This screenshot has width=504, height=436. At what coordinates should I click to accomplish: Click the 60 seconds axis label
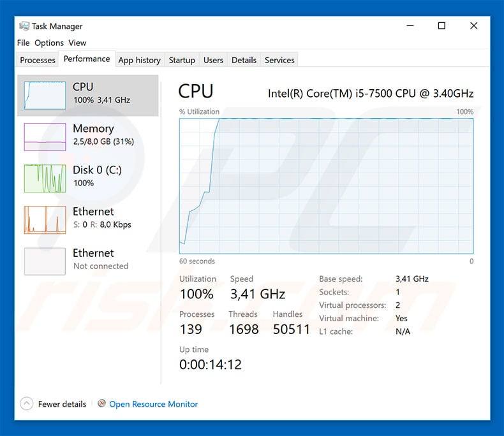[x=197, y=261]
